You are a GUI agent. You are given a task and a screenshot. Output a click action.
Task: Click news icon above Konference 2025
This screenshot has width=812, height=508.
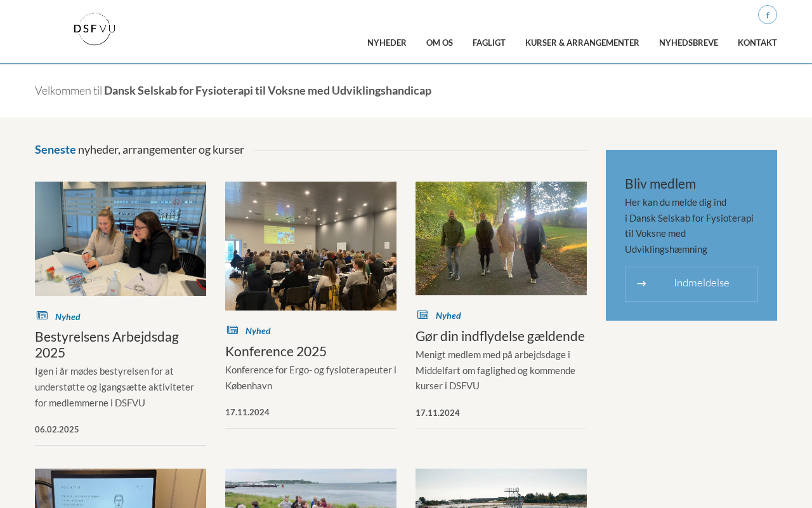(x=232, y=330)
